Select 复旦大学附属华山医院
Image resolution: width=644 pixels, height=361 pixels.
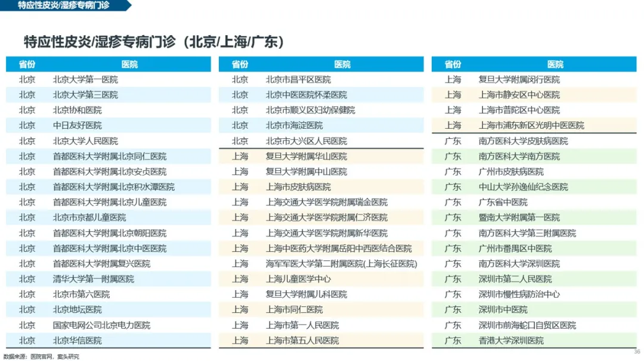[x=306, y=156]
